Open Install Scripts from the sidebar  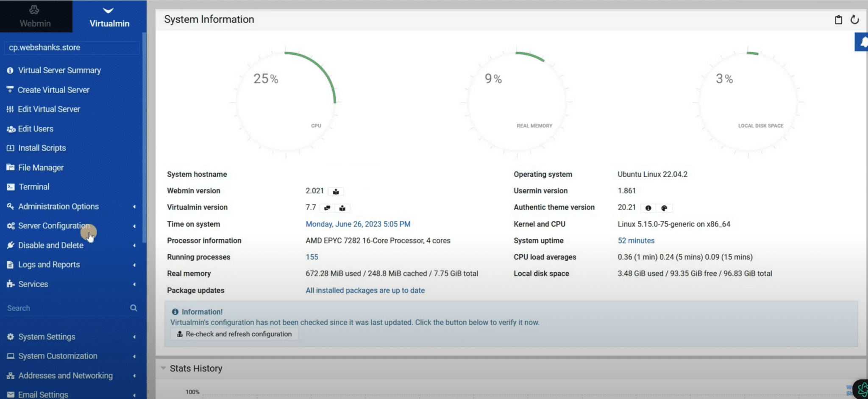click(42, 148)
